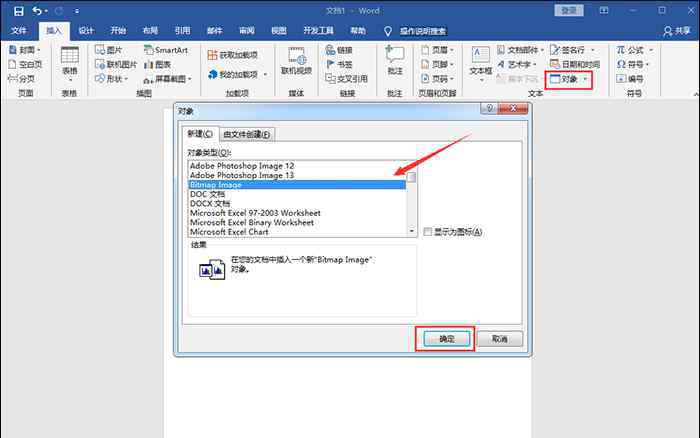Select the 'Bitmap Image' list entry

pos(297,184)
